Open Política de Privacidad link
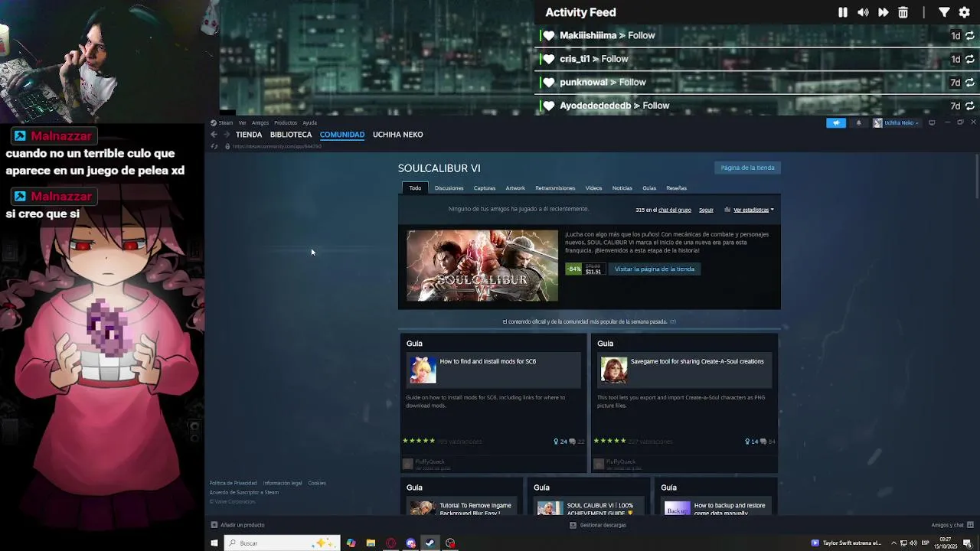 (234, 483)
